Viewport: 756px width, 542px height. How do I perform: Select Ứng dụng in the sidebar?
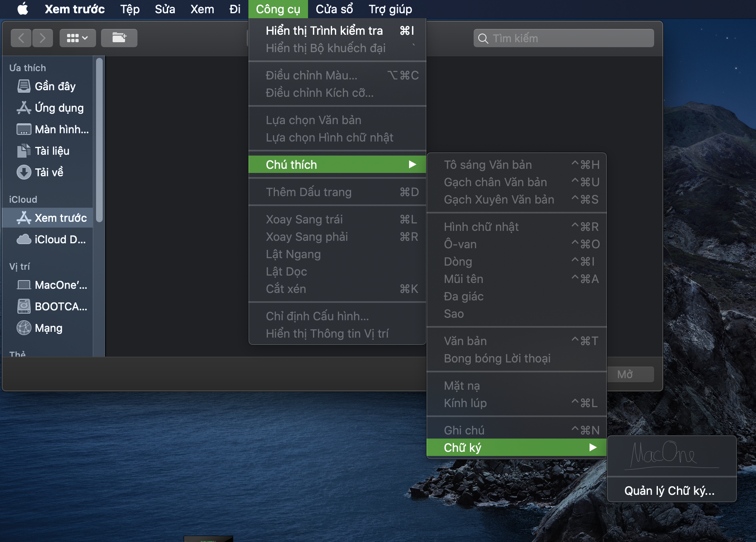(x=48, y=108)
